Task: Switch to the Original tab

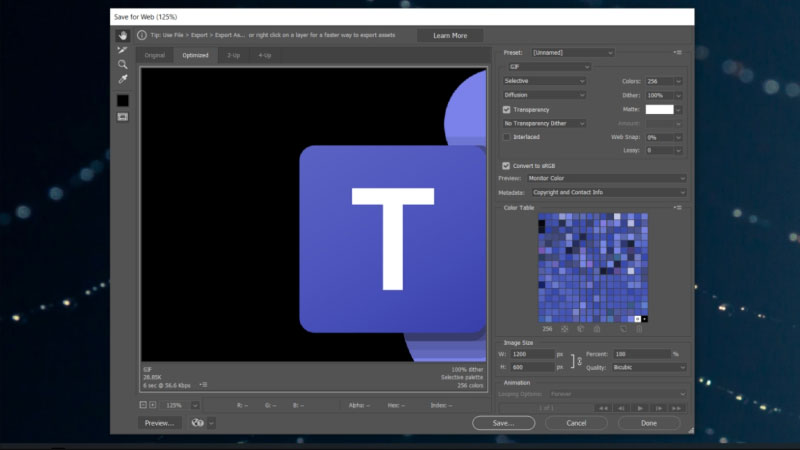Action: (x=155, y=55)
